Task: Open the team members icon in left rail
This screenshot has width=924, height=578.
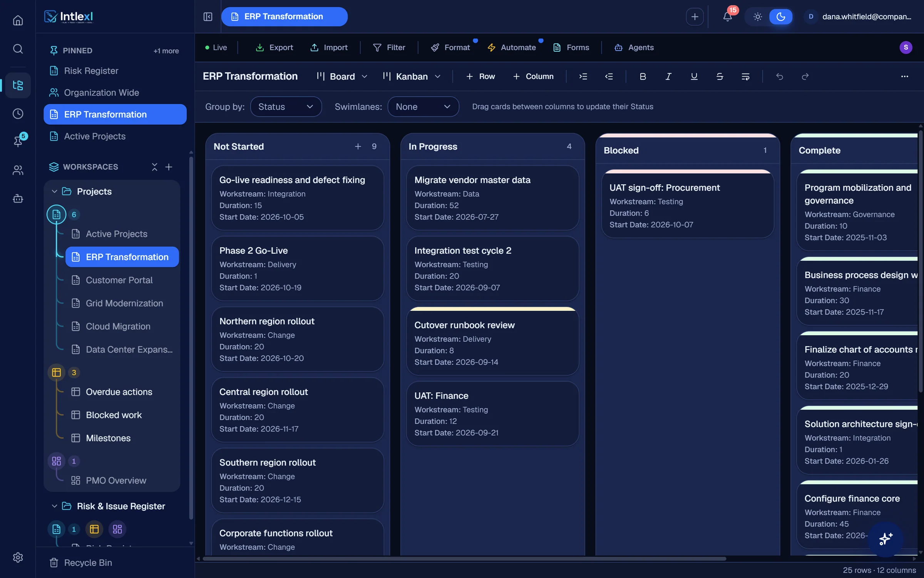Action: tap(18, 170)
